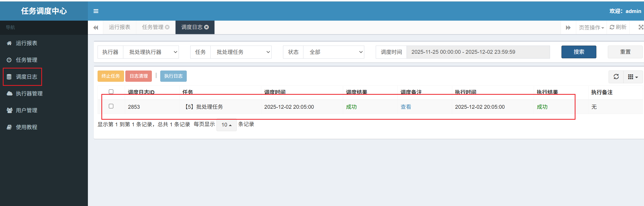Close the 调度日志 tab
The height and width of the screenshot is (206, 644).
207,27
